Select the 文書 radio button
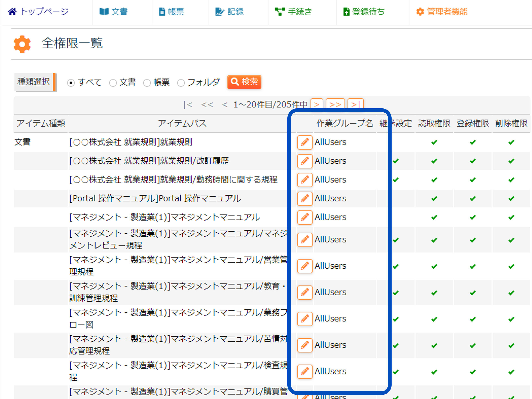The height and width of the screenshot is (399, 532). (113, 83)
